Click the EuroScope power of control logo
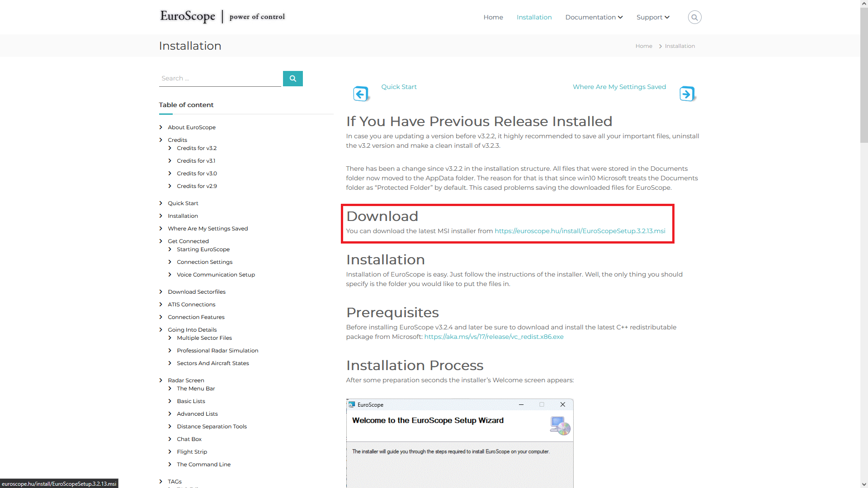Viewport: 868px width, 488px height. coord(222,16)
